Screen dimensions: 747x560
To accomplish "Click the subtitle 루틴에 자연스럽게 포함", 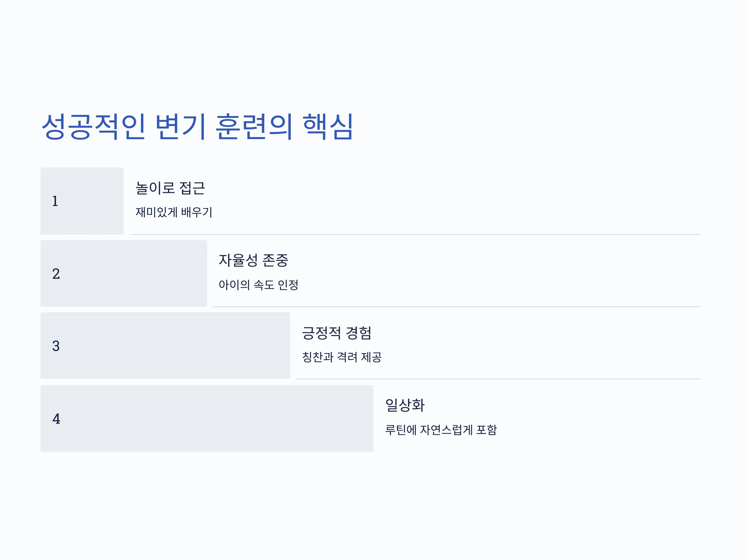I will pos(441,430).
